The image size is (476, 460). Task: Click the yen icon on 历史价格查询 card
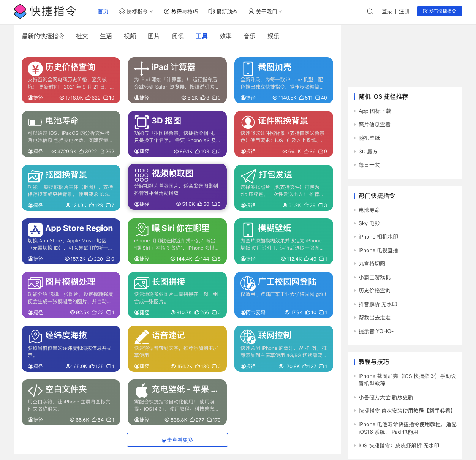tap(35, 69)
